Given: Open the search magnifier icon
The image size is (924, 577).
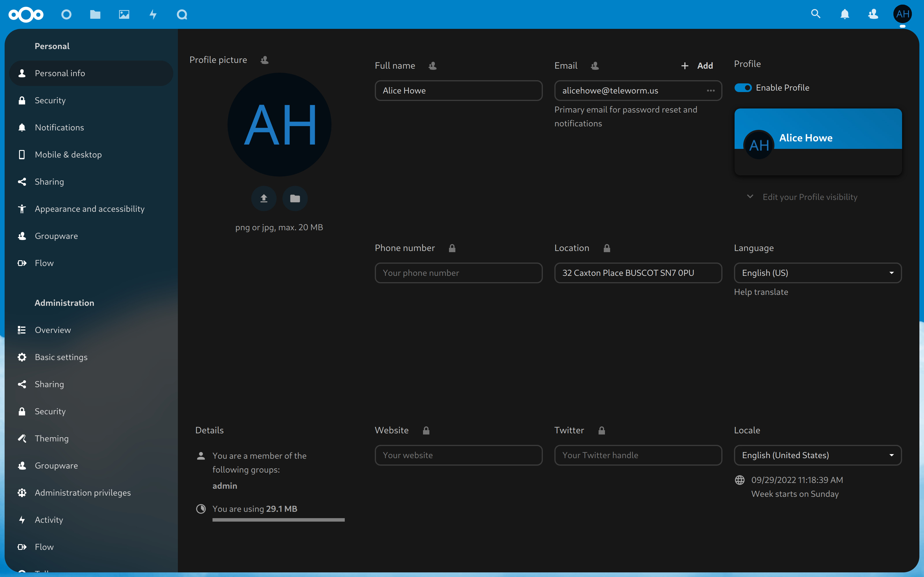Looking at the screenshot, I should (815, 14).
